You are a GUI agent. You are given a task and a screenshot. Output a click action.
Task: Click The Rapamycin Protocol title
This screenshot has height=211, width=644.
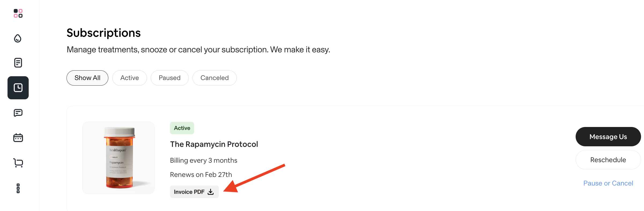[214, 144]
